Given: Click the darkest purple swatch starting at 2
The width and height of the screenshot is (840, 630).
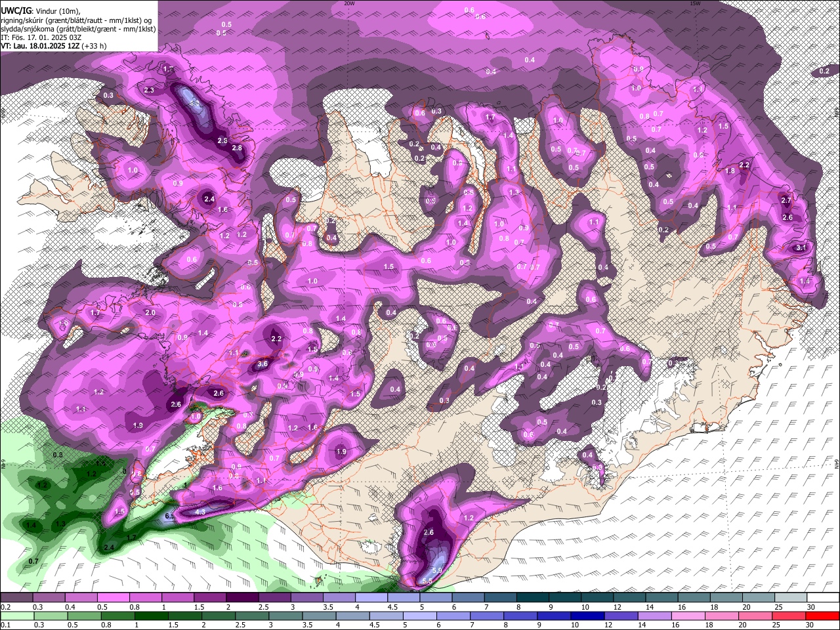Looking at the screenshot, I should [242, 598].
